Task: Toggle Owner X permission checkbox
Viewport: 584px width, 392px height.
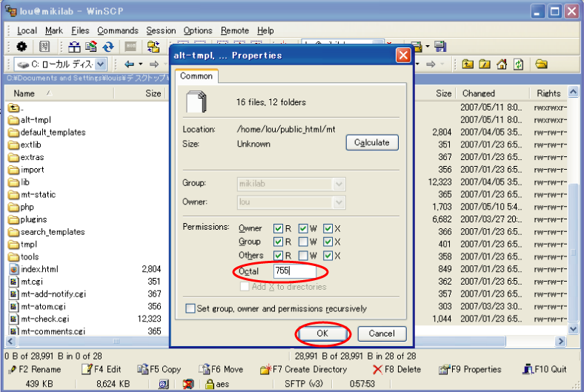Action: (x=328, y=228)
